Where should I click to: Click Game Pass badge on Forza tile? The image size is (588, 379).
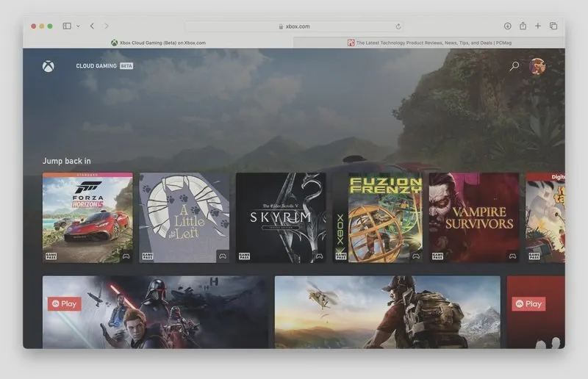51,256
